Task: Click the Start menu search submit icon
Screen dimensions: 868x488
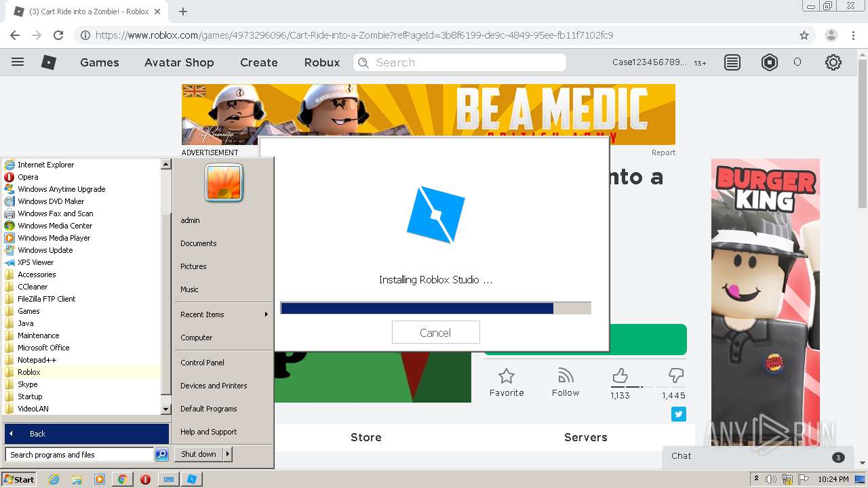Action: pyautogui.click(x=161, y=455)
